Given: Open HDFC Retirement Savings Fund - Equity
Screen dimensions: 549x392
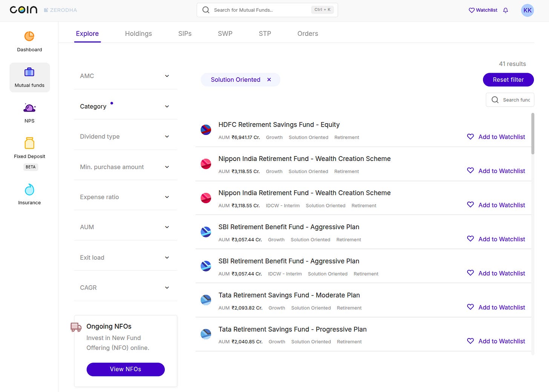Looking at the screenshot, I should click(279, 125).
